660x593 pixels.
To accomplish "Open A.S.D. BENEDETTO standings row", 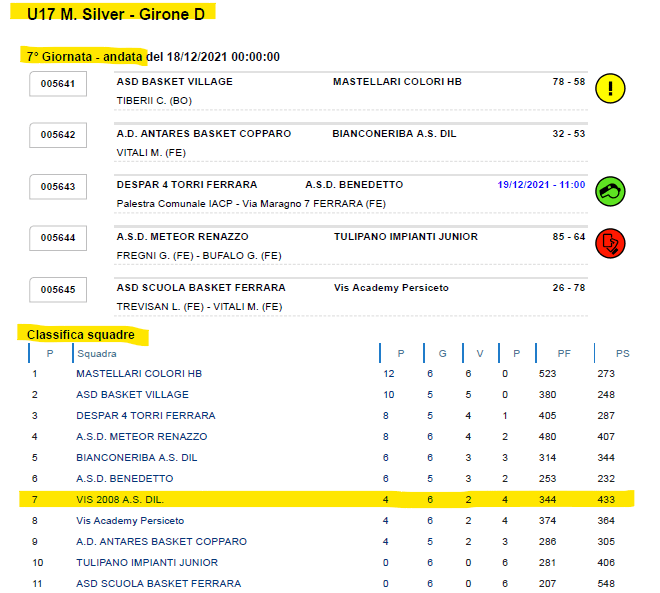I will (125, 479).
